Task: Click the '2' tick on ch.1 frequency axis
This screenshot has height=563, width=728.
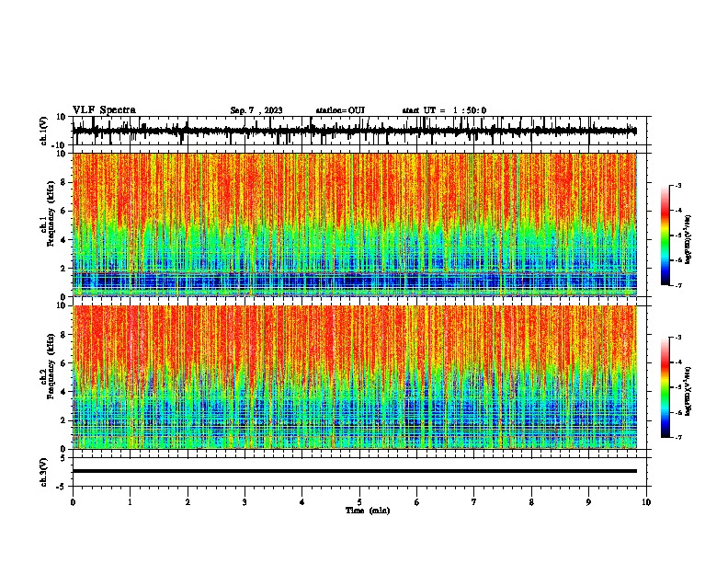Action: click(63, 269)
